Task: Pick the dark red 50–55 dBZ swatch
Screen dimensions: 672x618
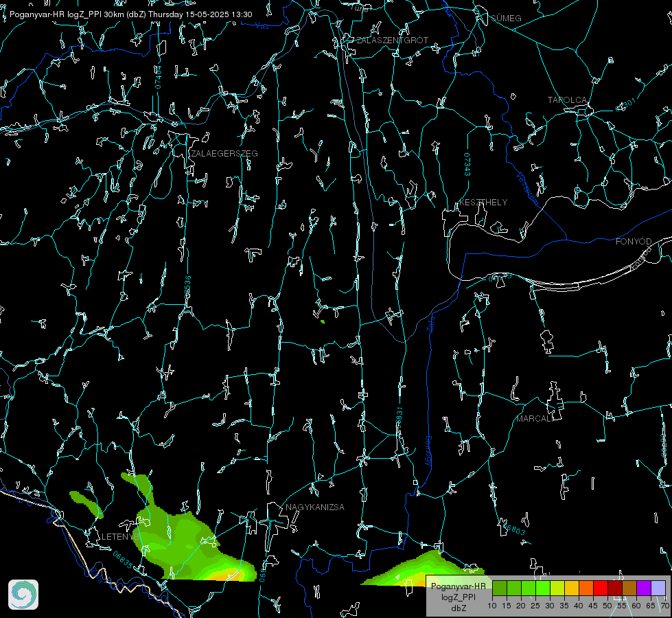Action: [x=615, y=588]
